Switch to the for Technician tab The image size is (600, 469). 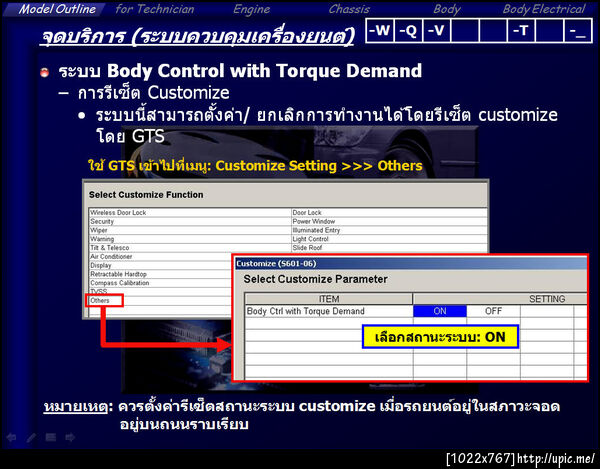pos(155,9)
